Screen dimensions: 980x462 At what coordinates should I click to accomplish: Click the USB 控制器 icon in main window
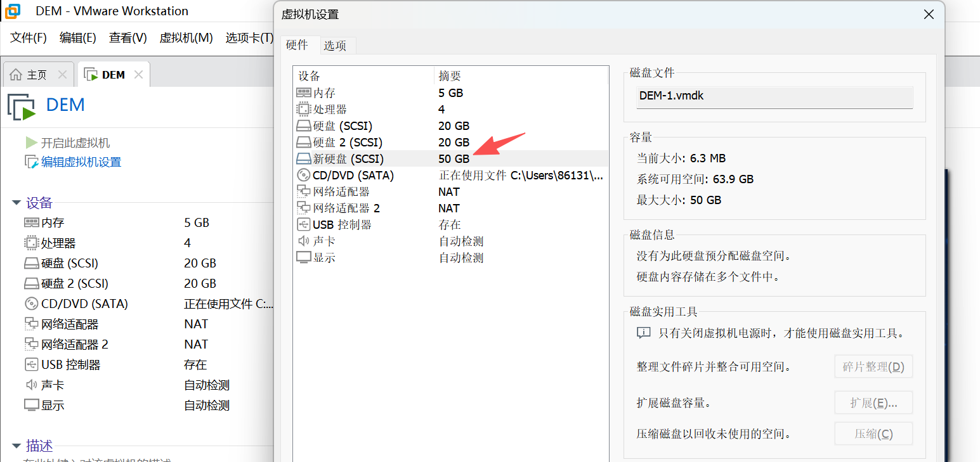[31, 364]
